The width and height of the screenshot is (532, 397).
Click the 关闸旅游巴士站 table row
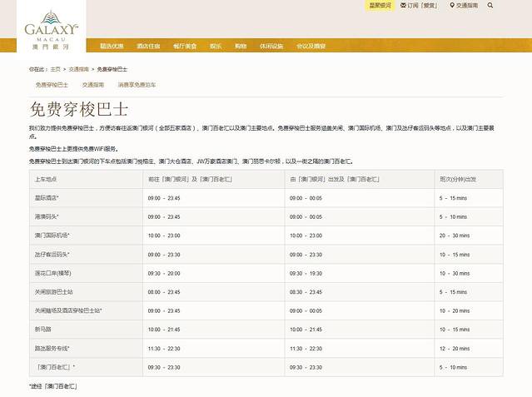[54, 292]
